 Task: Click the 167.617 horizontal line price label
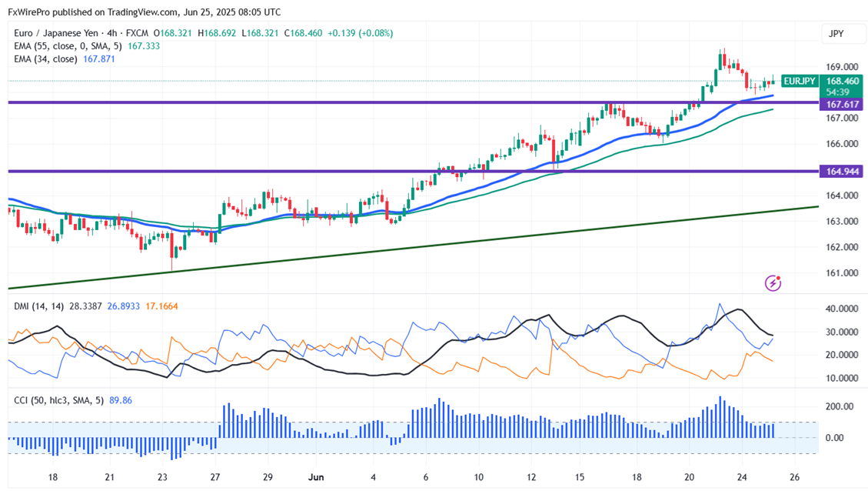[x=841, y=103]
